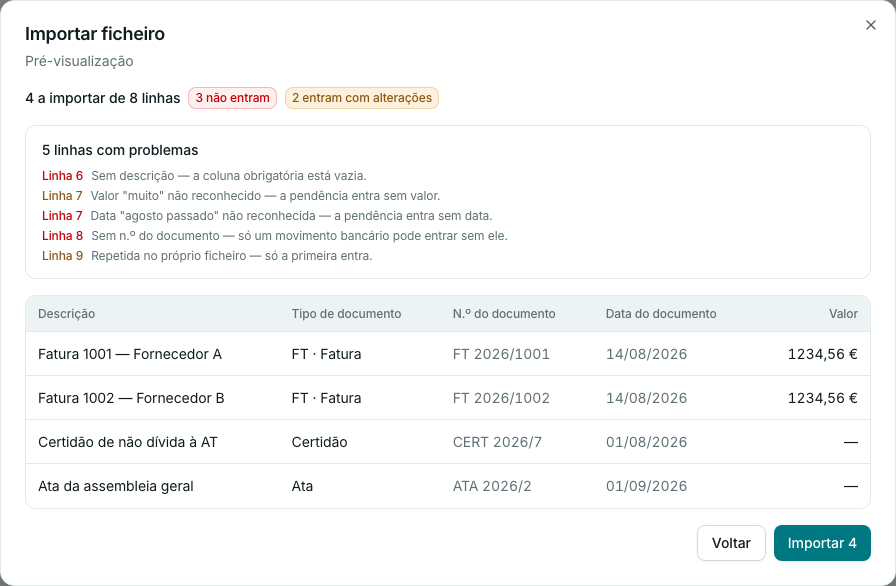Click 'FT · Fatura' in Fatura 1001 row
Viewport: 896px width, 586px height.
(326, 354)
